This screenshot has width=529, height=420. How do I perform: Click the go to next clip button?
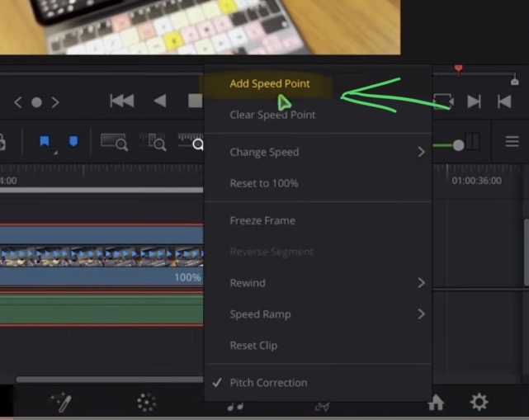(x=474, y=101)
